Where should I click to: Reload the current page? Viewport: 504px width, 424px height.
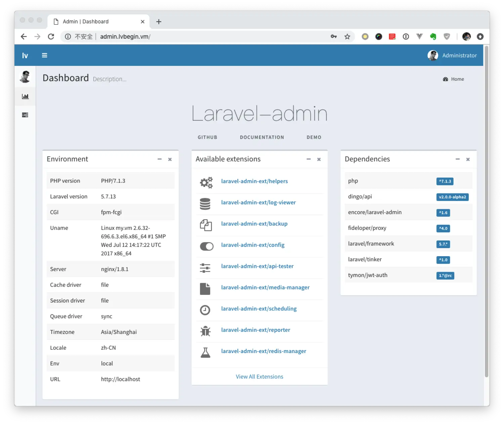pos(51,37)
